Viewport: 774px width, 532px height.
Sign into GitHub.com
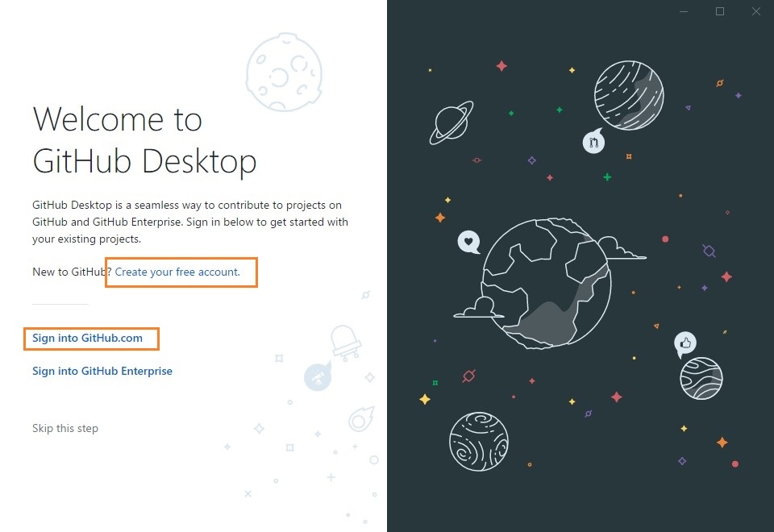pos(87,339)
